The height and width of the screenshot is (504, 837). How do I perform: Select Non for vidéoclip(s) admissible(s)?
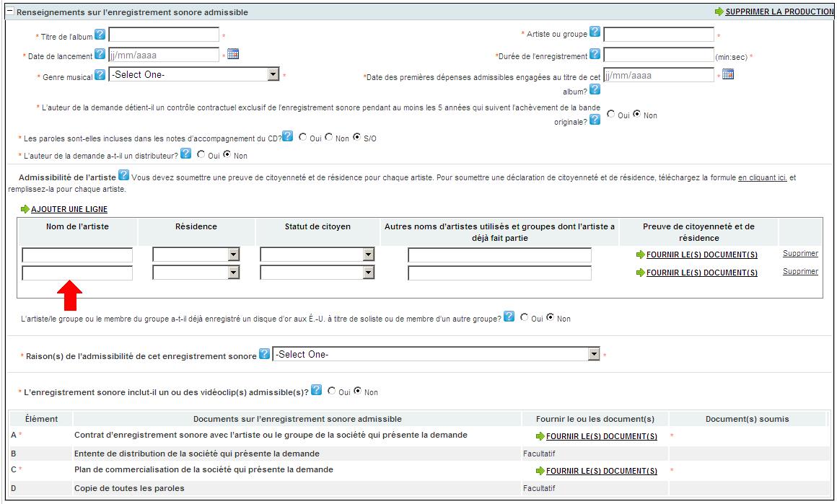[x=358, y=391]
